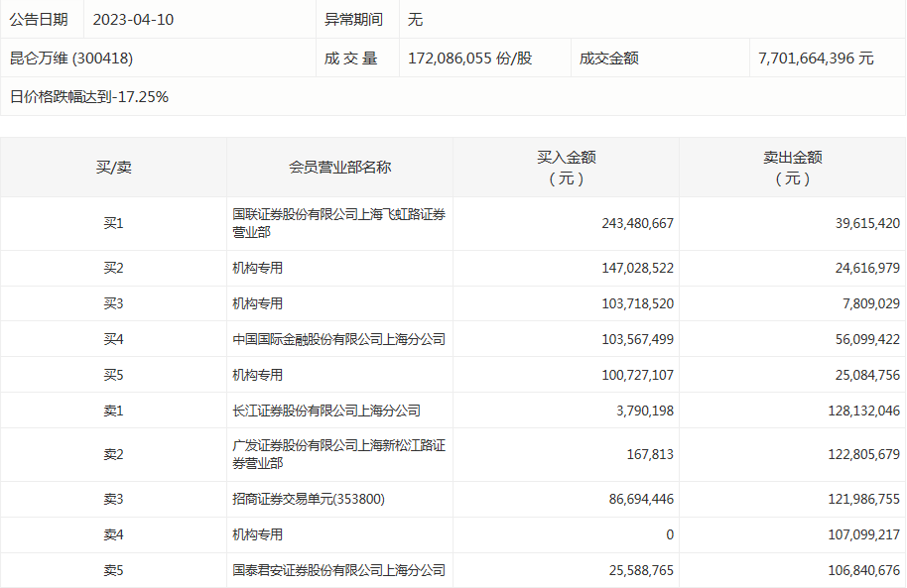Open 国泰君安证券股份有限公司上海分公司 entry
Viewport: 907px width, 588px height.
click(338, 570)
